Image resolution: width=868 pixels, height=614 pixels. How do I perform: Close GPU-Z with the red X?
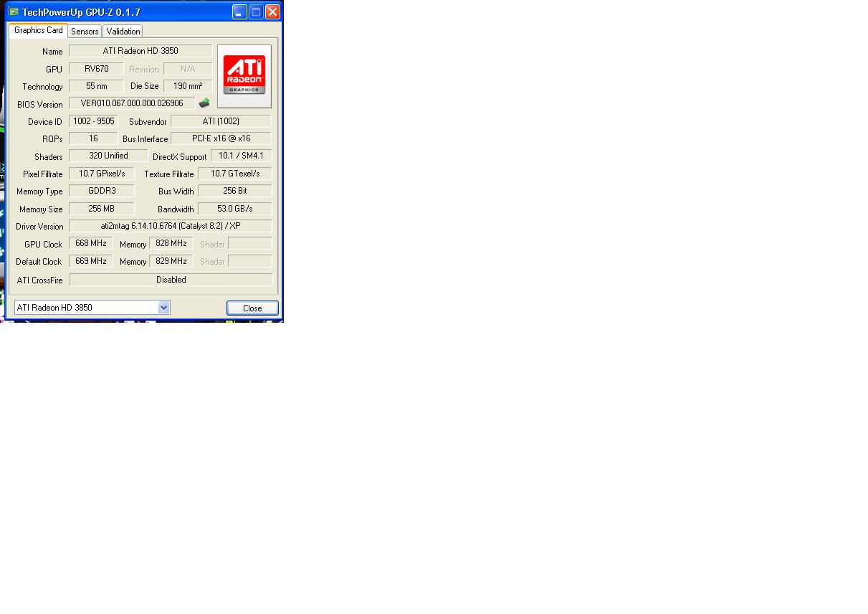point(272,11)
